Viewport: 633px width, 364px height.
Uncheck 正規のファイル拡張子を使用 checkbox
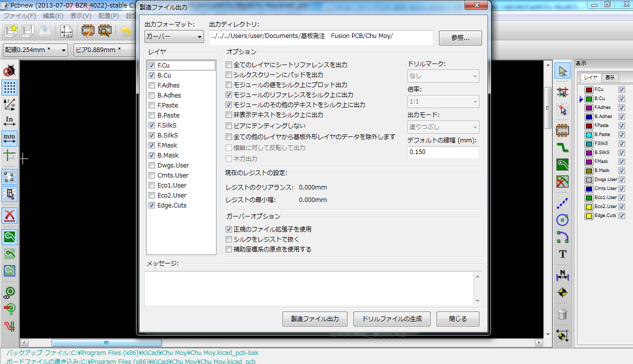pyautogui.click(x=229, y=229)
